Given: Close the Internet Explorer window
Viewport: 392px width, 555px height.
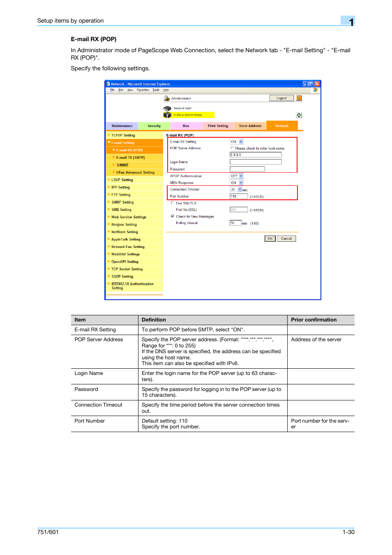Looking at the screenshot, I should (x=317, y=84).
